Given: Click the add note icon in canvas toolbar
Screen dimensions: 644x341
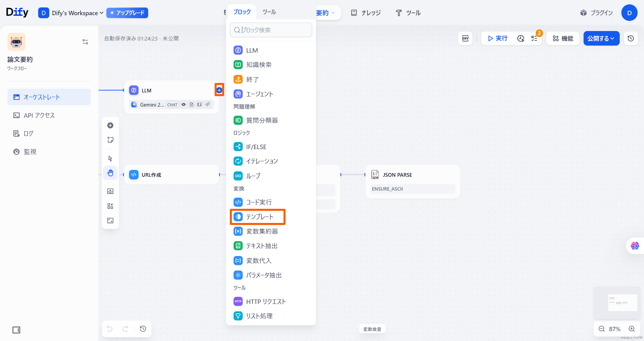Looking at the screenshot, I should click(110, 140).
